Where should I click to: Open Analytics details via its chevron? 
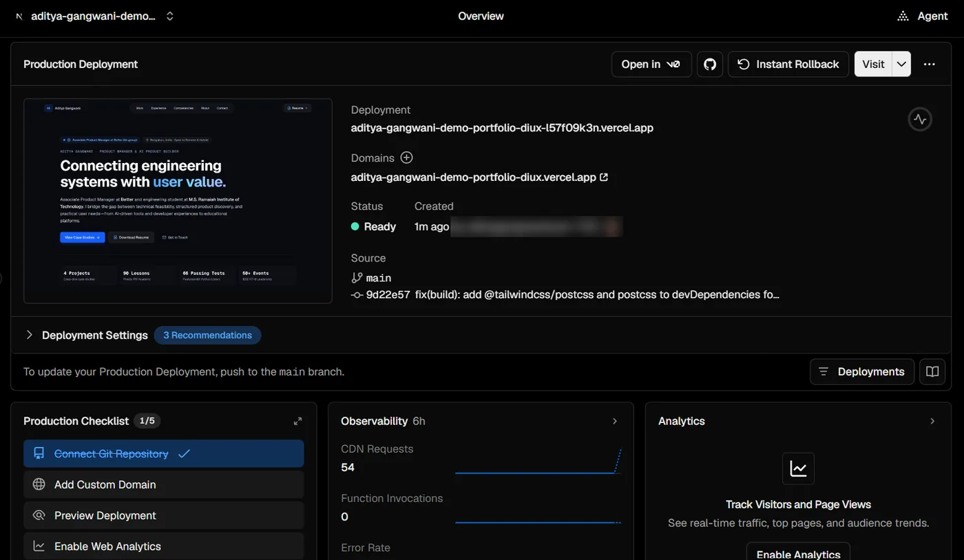tap(932, 421)
